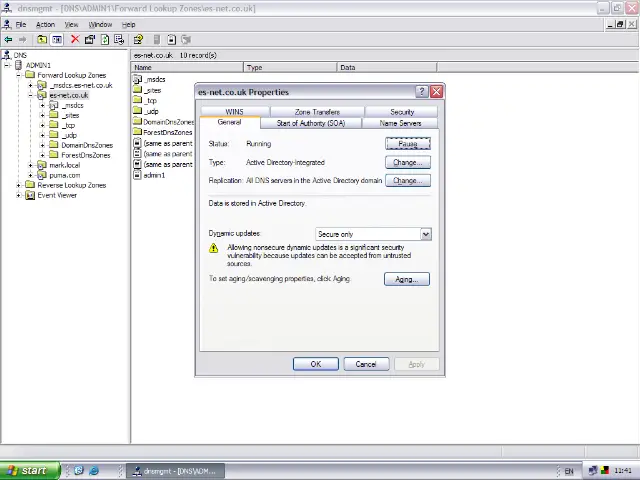Click the red Delete X icon
This screenshot has height=480, width=640.
[x=75, y=40]
